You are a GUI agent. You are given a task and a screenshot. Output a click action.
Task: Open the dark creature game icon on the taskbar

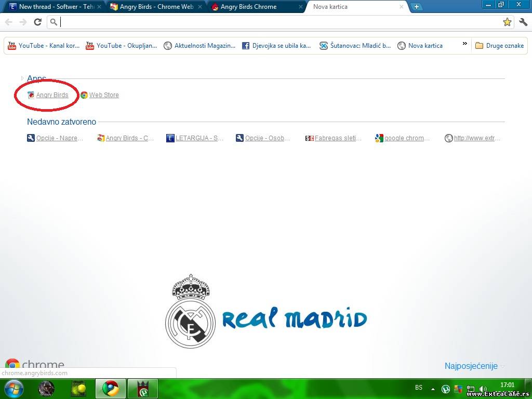(x=46, y=389)
